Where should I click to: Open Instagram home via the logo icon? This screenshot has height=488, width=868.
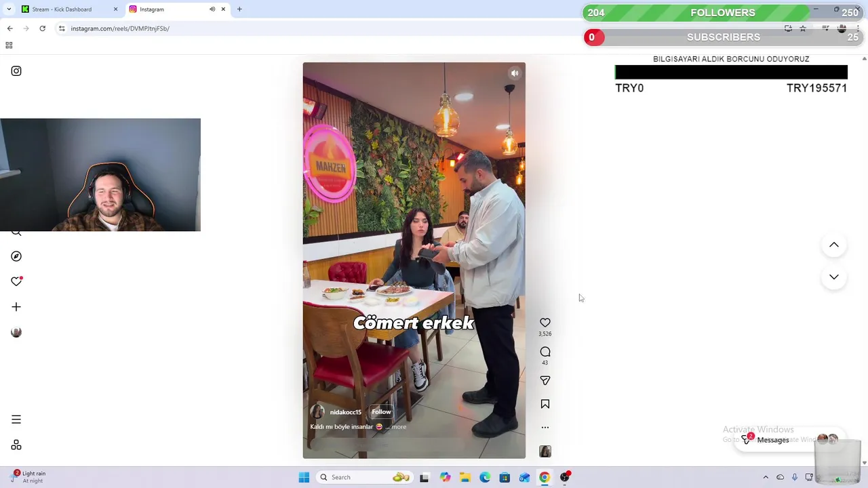(x=16, y=71)
